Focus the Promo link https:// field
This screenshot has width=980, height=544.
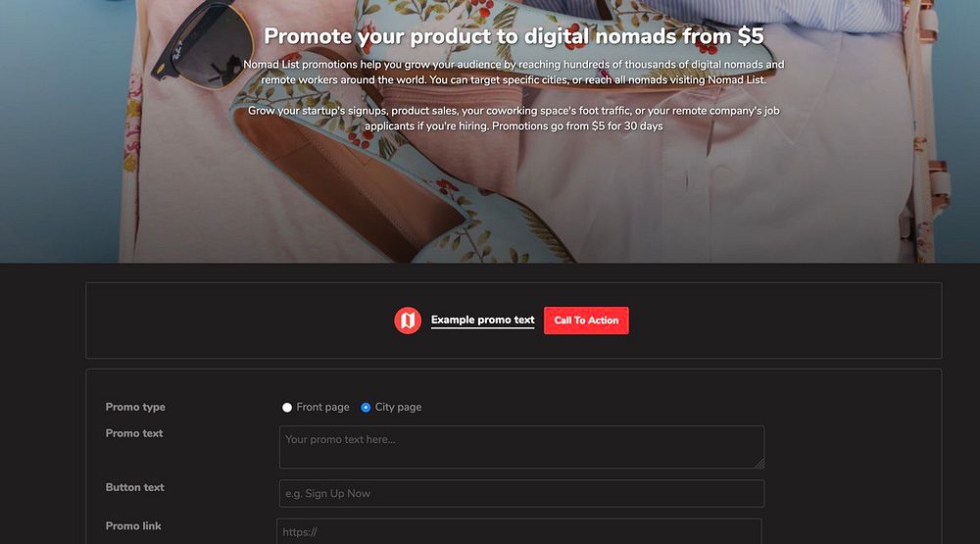point(519,531)
